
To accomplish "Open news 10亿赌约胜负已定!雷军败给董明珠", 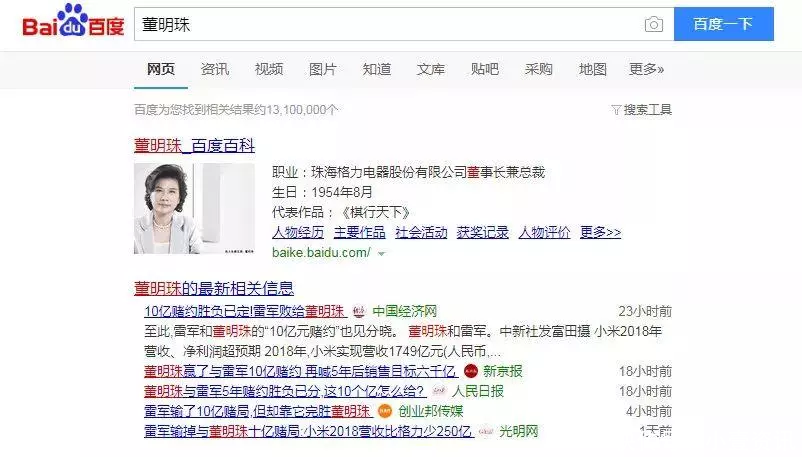I will point(244,311).
